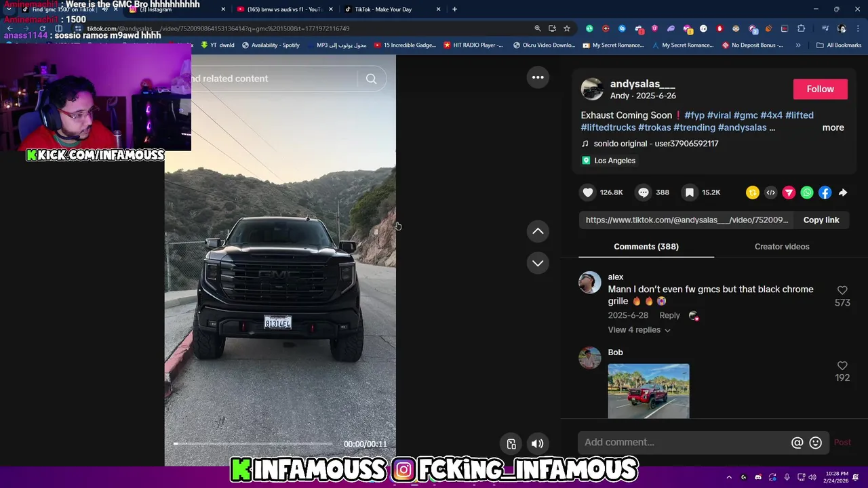Expand 'View 4 replies' under alex's comment
This screenshot has height=488, width=868.
pos(639,330)
